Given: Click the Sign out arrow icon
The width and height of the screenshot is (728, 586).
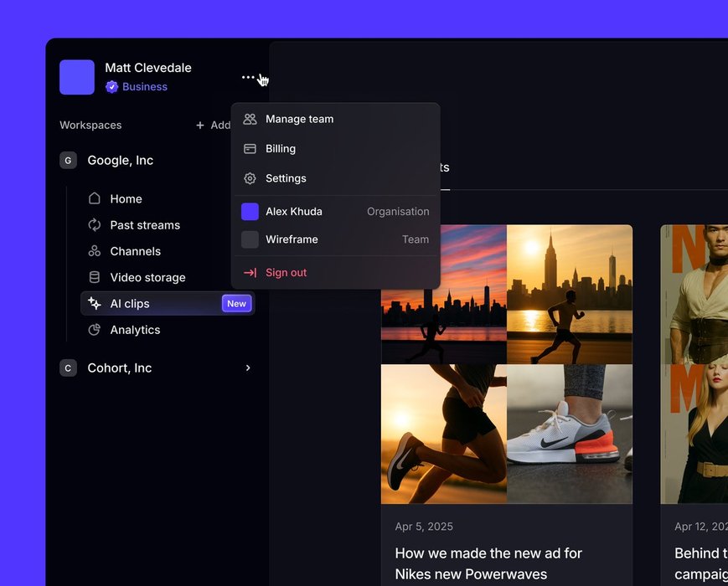Looking at the screenshot, I should coord(250,273).
